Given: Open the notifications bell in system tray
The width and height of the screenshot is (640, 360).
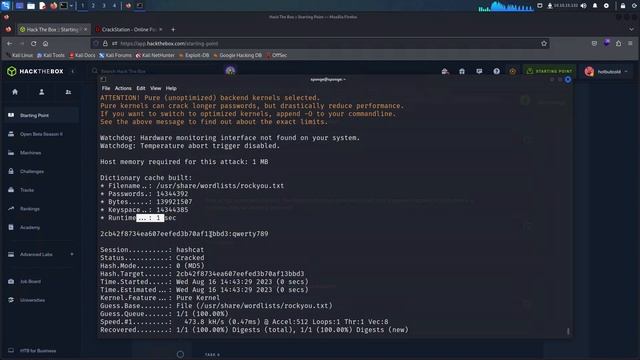Looking at the screenshot, I should click(x=595, y=6).
